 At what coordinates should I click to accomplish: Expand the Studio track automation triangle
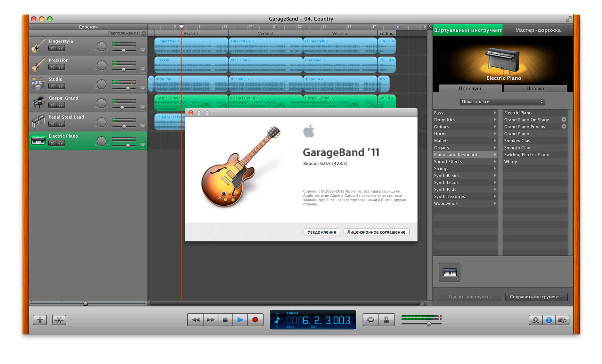[x=143, y=88]
